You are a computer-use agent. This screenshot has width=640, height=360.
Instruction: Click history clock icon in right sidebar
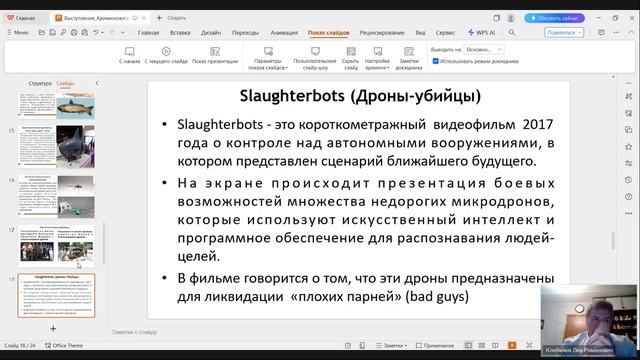click(629, 180)
